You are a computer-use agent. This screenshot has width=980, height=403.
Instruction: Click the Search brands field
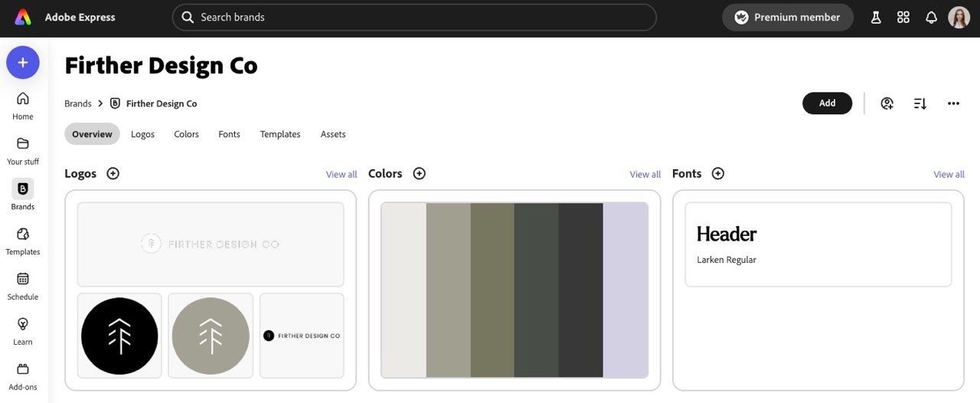pos(414,17)
